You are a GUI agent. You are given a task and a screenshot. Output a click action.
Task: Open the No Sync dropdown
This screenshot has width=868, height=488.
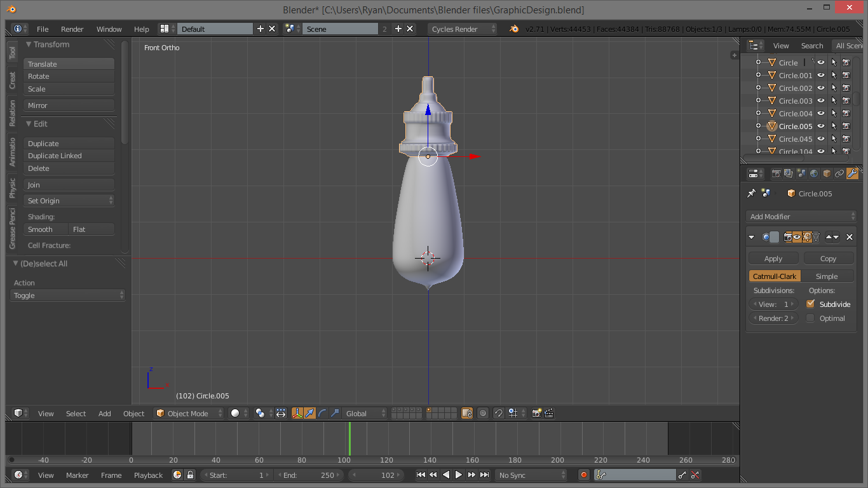[x=531, y=475]
